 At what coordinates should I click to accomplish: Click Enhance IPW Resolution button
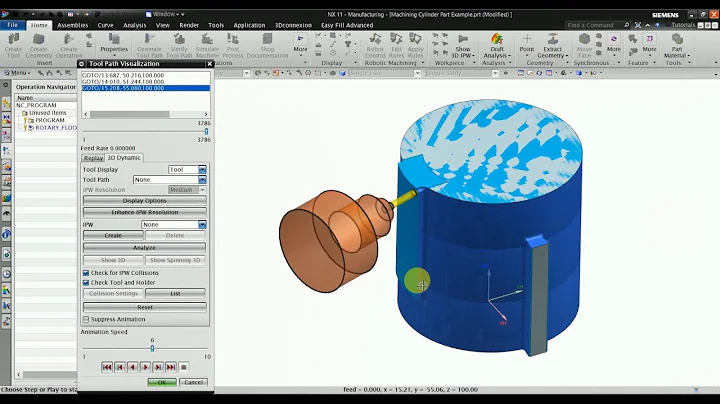click(145, 212)
